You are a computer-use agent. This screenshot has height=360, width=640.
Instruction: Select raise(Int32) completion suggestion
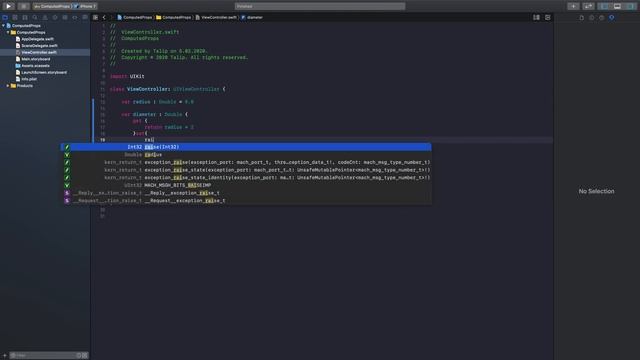pos(246,147)
